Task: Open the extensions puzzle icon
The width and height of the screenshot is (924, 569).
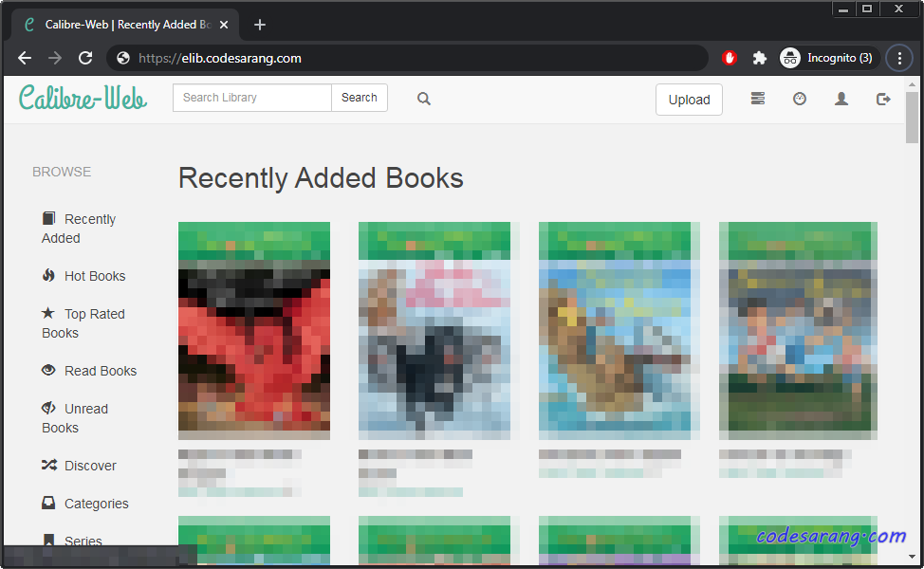Action: 760,58
